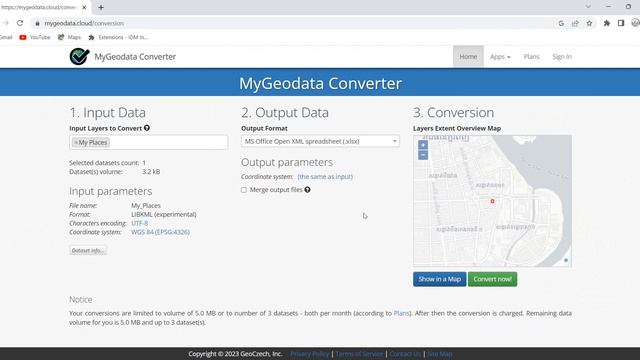The width and height of the screenshot is (640, 360).
Task: Zoom in on overview map
Action: tap(423, 145)
